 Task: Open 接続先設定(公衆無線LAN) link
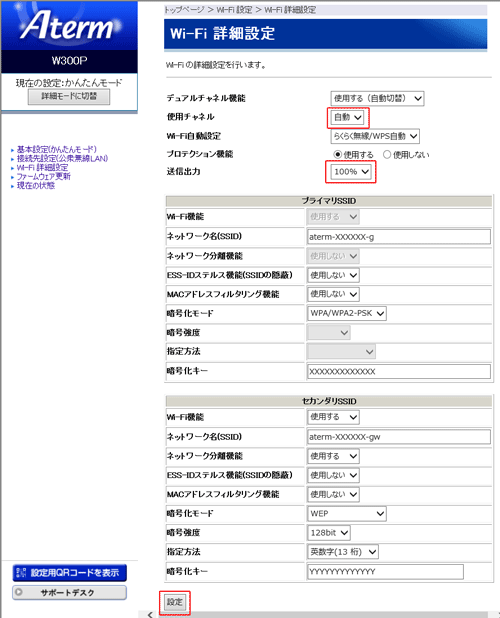(x=62, y=158)
